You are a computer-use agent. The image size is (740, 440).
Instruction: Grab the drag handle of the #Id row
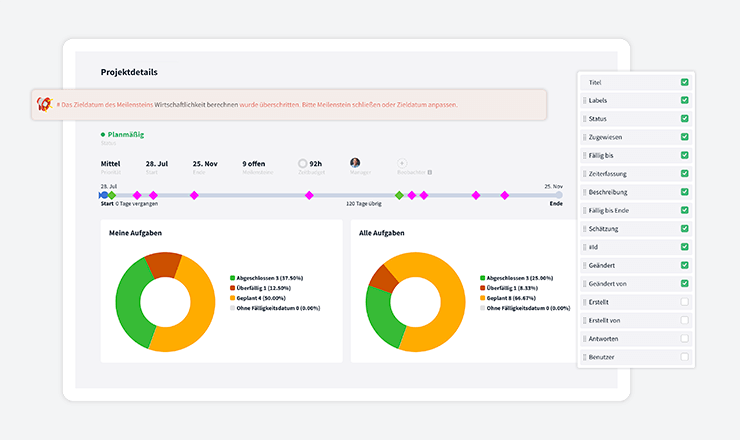[584, 247]
